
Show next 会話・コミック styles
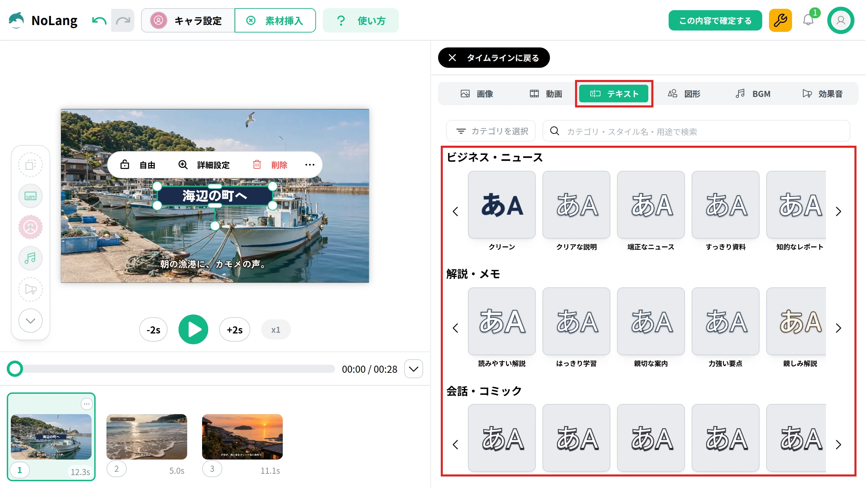(x=839, y=445)
